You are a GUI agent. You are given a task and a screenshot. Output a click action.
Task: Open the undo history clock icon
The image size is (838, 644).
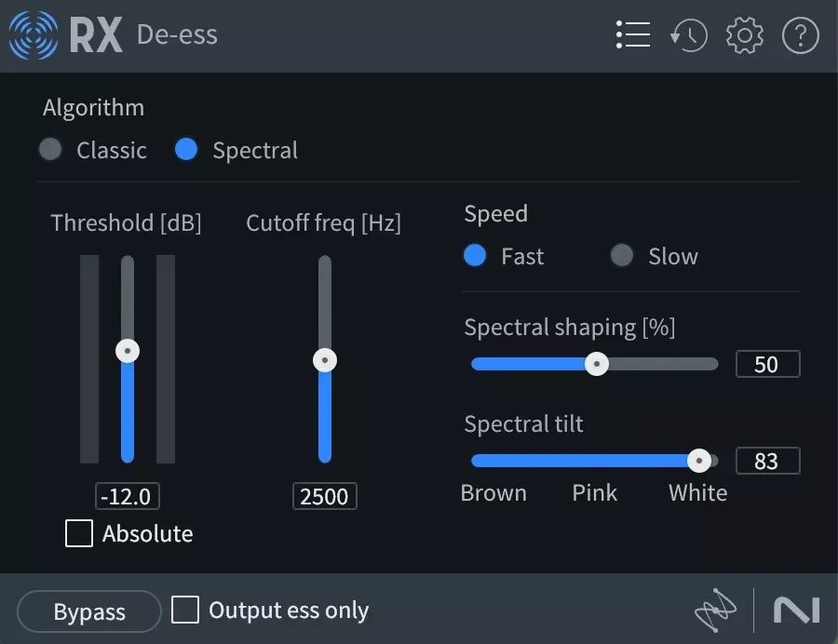(689, 35)
